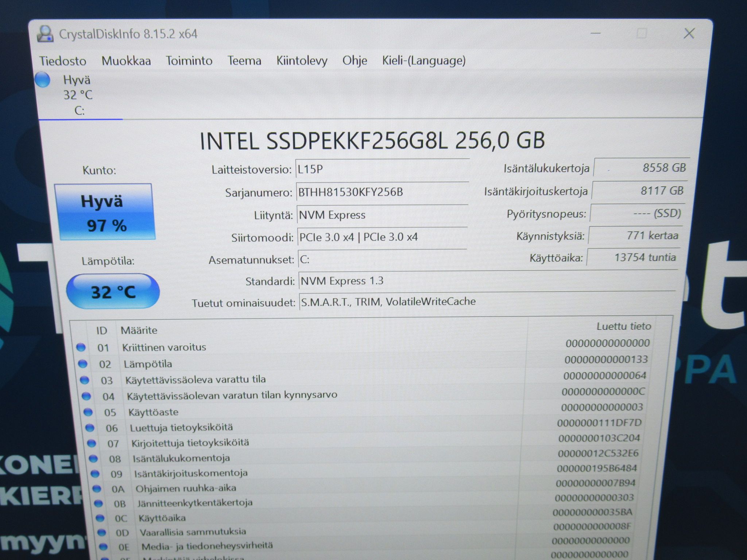Open the Teema menu
This screenshot has width=747, height=560.
point(244,61)
